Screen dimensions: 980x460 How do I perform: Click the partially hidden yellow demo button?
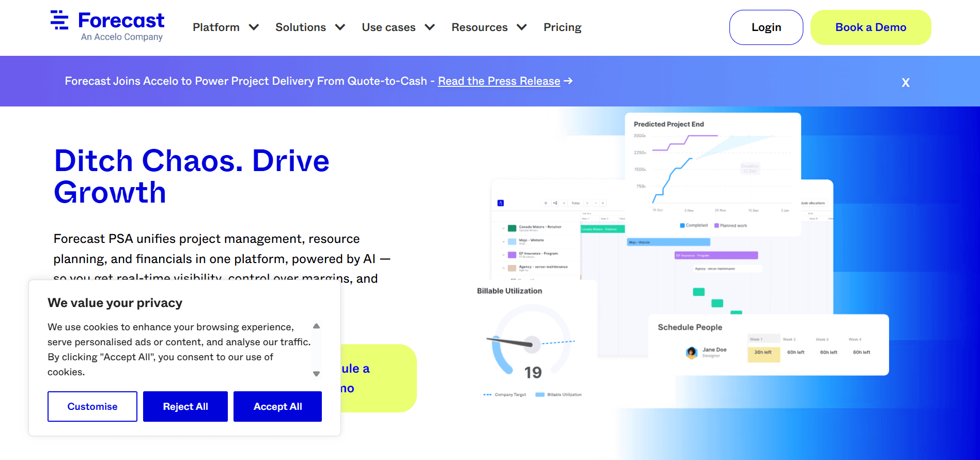click(378, 378)
